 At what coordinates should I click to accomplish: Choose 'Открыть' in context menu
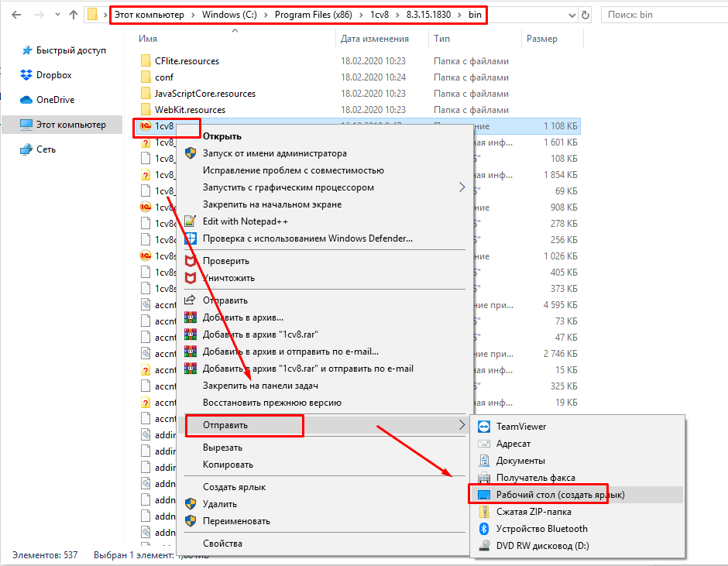[222, 136]
